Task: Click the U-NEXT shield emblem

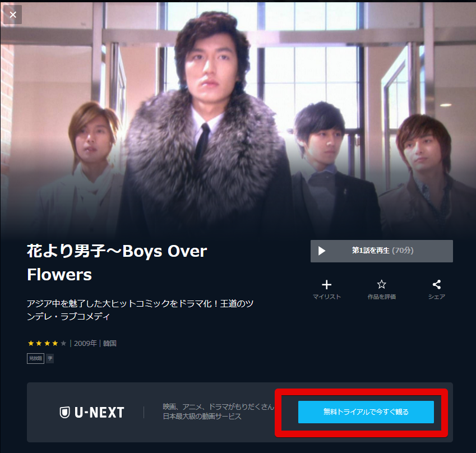Action: pos(64,412)
